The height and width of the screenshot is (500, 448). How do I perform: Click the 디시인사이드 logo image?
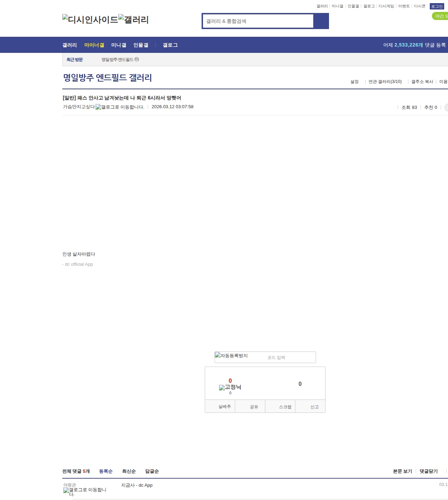90,20
